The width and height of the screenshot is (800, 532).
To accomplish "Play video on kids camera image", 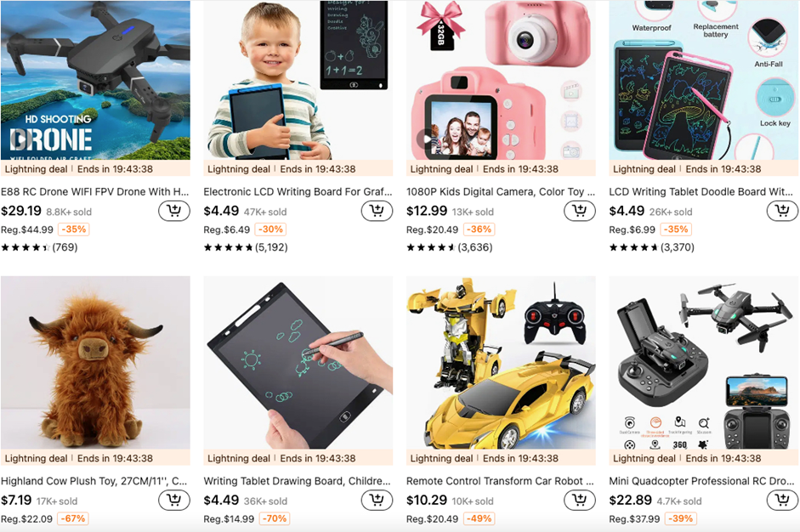I will pyautogui.click(x=426, y=139).
